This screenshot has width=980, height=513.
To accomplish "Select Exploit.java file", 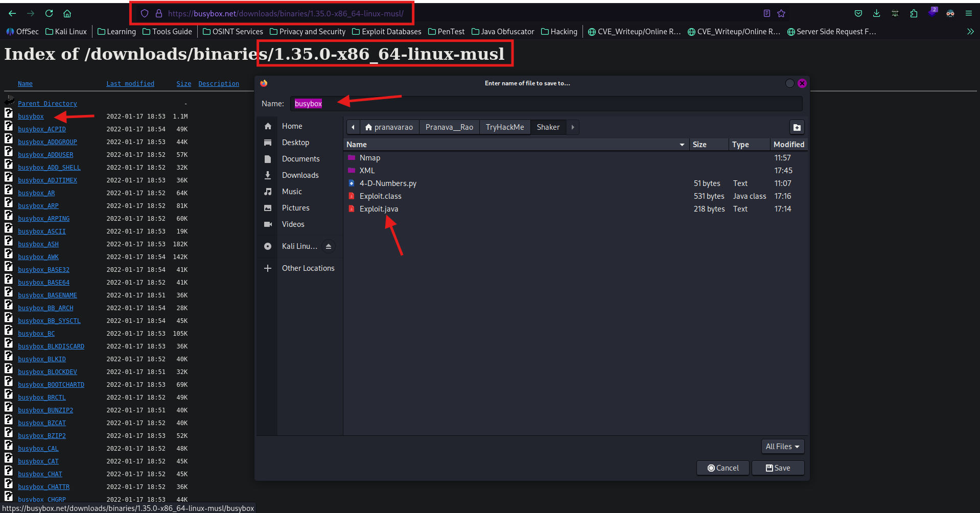I will pyautogui.click(x=575, y=209).
